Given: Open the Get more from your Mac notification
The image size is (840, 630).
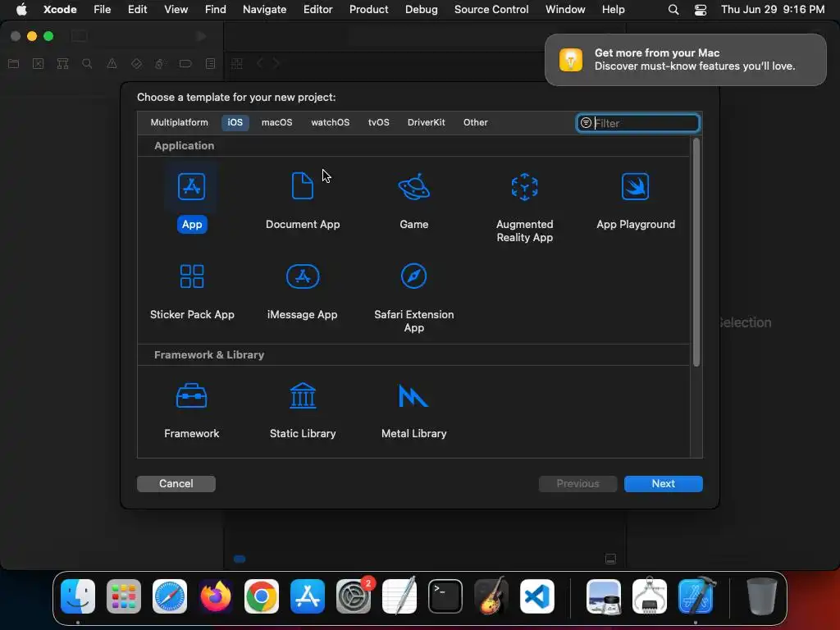Looking at the screenshot, I should pos(686,59).
